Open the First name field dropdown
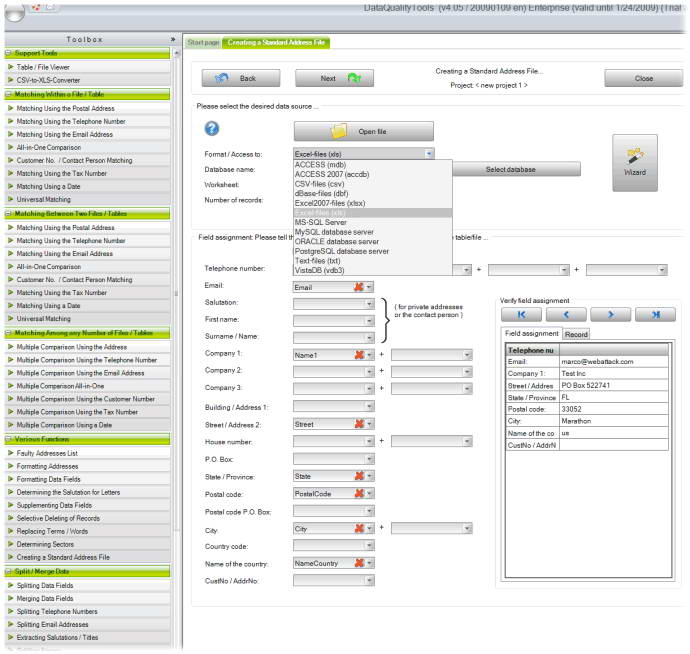This screenshot has width=690, height=654. (369, 321)
